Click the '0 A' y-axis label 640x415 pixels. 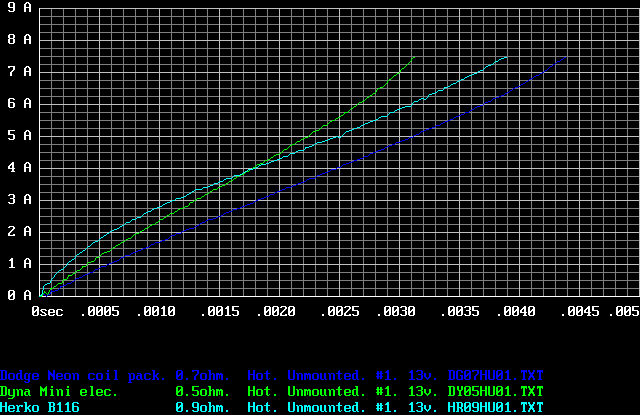pyautogui.click(x=19, y=295)
